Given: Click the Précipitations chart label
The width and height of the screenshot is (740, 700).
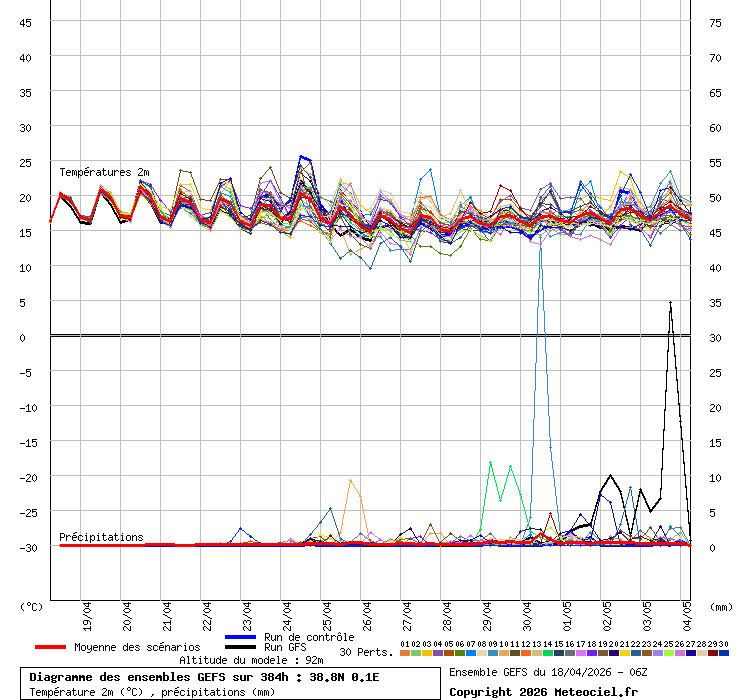Looking at the screenshot, I should (101, 537).
